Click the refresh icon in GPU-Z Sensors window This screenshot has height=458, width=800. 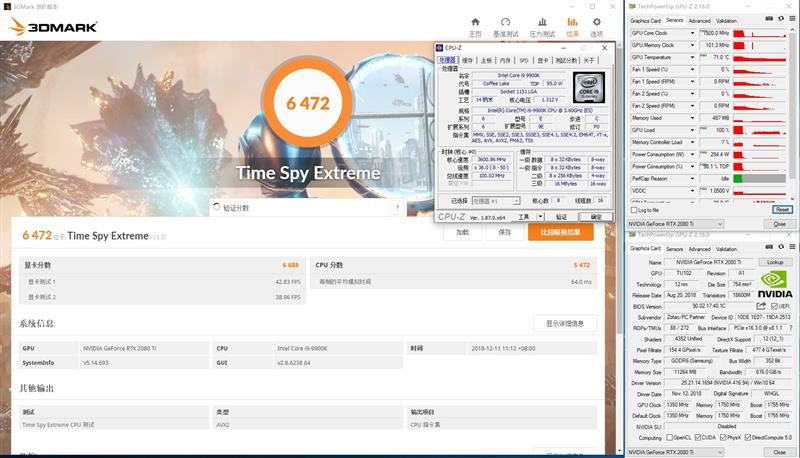[781, 19]
